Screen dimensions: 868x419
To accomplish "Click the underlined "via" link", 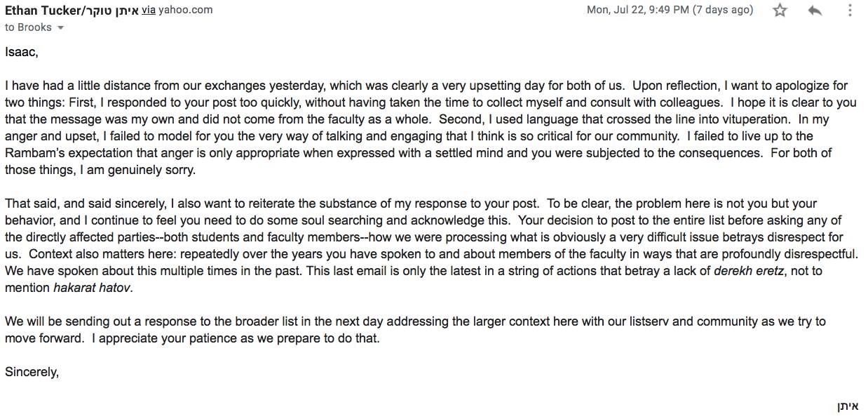I will (149, 10).
